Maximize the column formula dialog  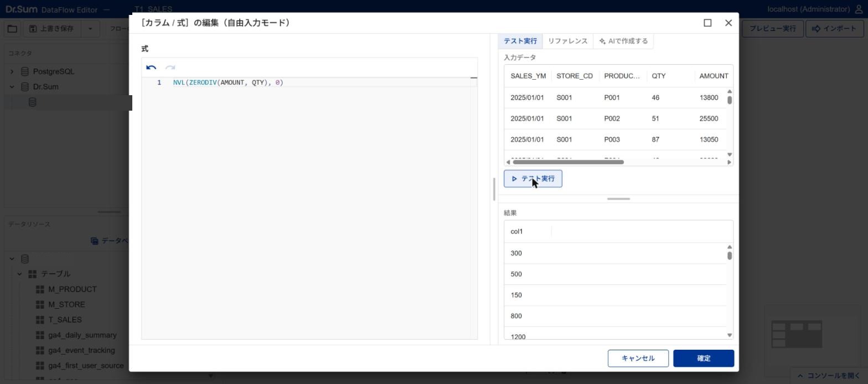[x=707, y=23]
